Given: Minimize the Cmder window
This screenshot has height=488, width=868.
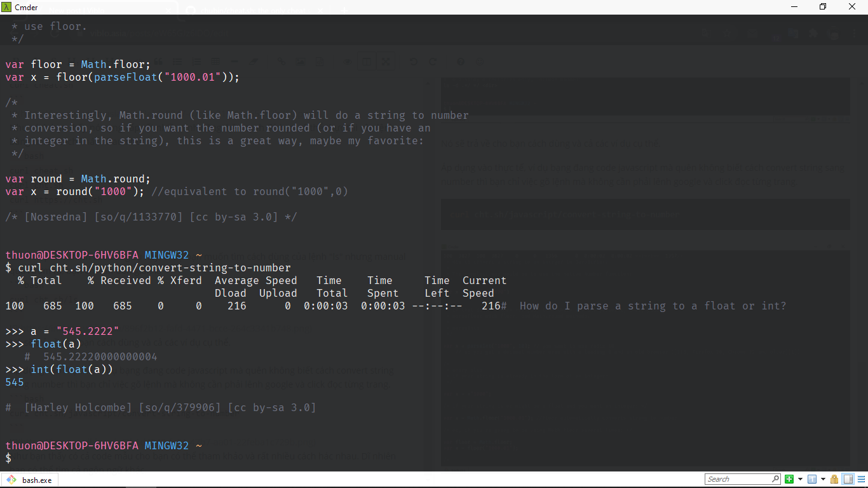Looking at the screenshot, I should tap(794, 6).
